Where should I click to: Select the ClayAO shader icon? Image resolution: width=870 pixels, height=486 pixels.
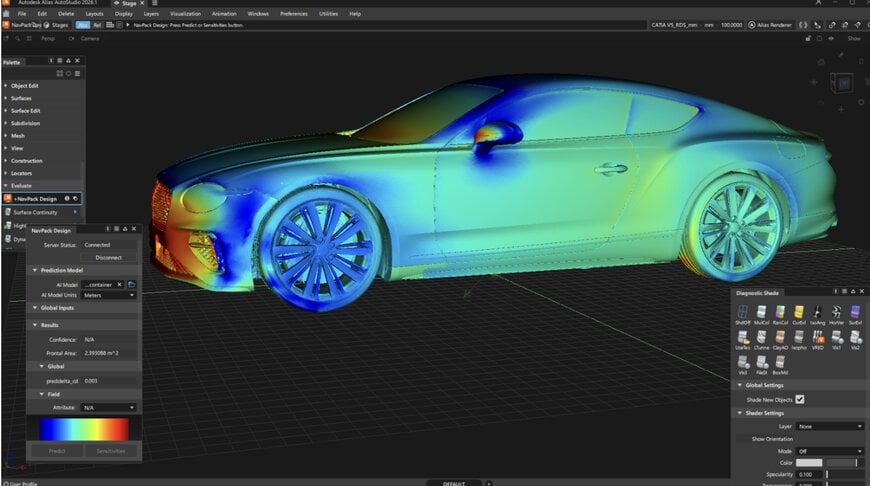pos(780,337)
